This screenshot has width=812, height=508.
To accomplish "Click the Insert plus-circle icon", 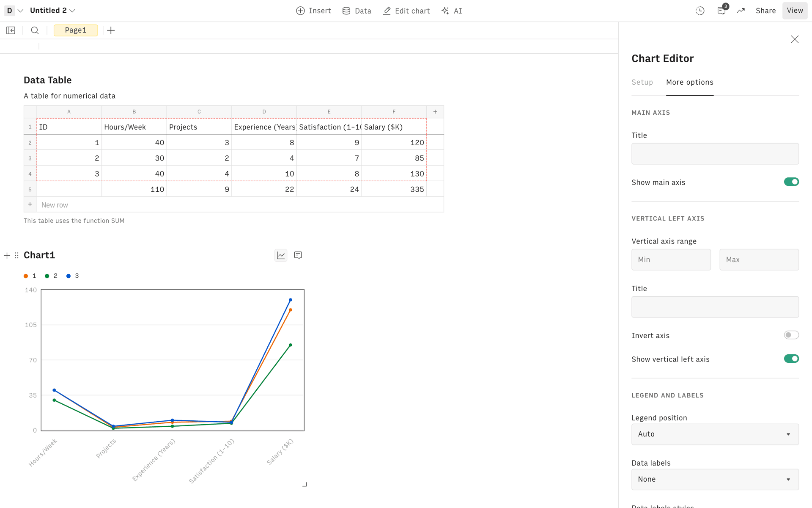I will tap(300, 11).
